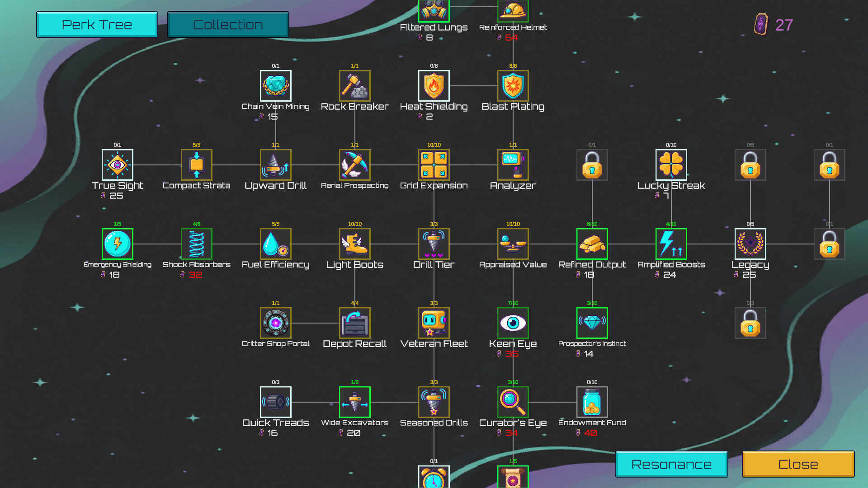This screenshot has width=868, height=488.
Task: Select the Endowment Fund jar icon
Action: pos(592,402)
